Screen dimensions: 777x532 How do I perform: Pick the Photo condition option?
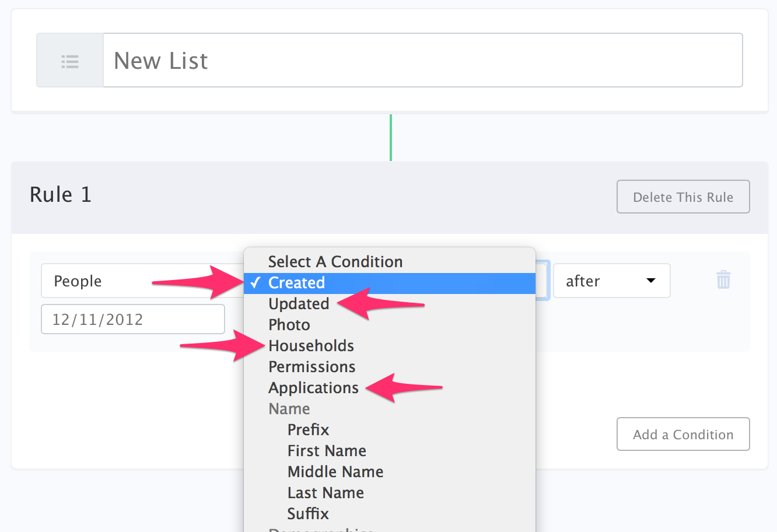[289, 325]
